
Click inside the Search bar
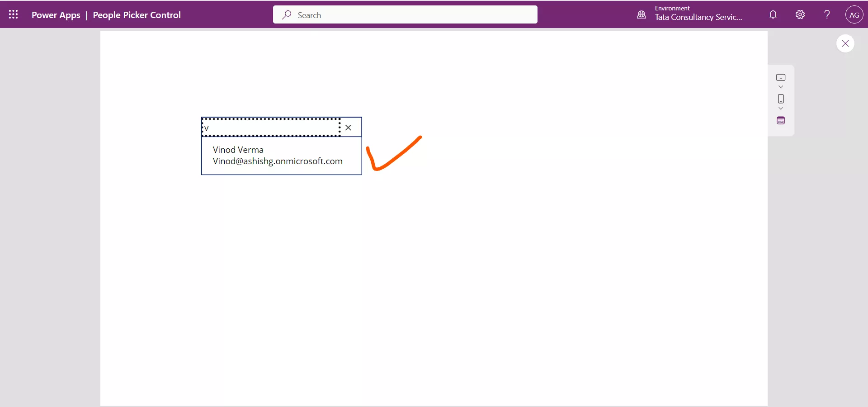405,14
